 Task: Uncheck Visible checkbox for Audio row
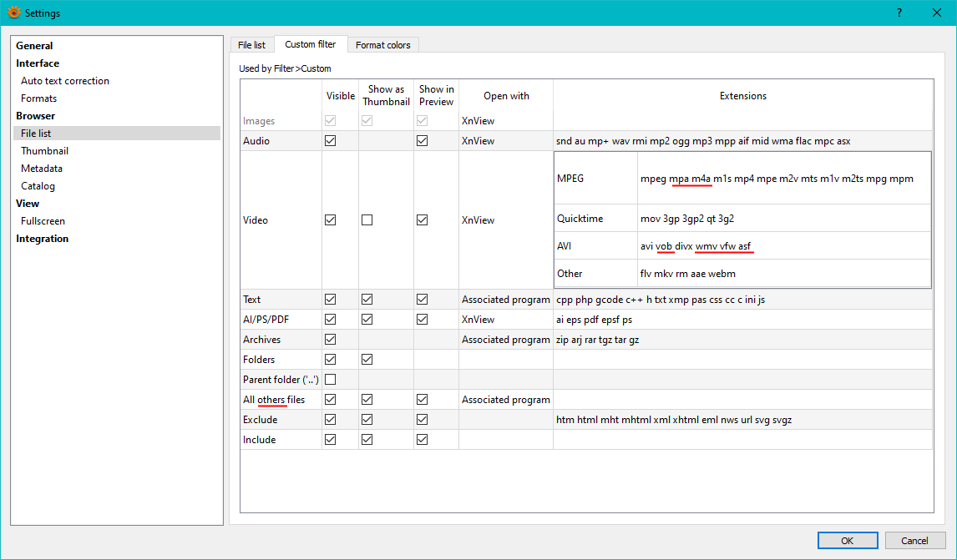(331, 141)
